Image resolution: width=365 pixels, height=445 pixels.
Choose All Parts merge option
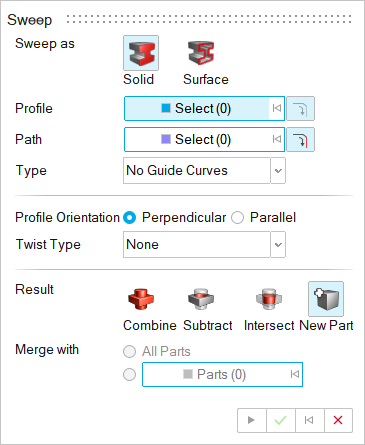129,351
